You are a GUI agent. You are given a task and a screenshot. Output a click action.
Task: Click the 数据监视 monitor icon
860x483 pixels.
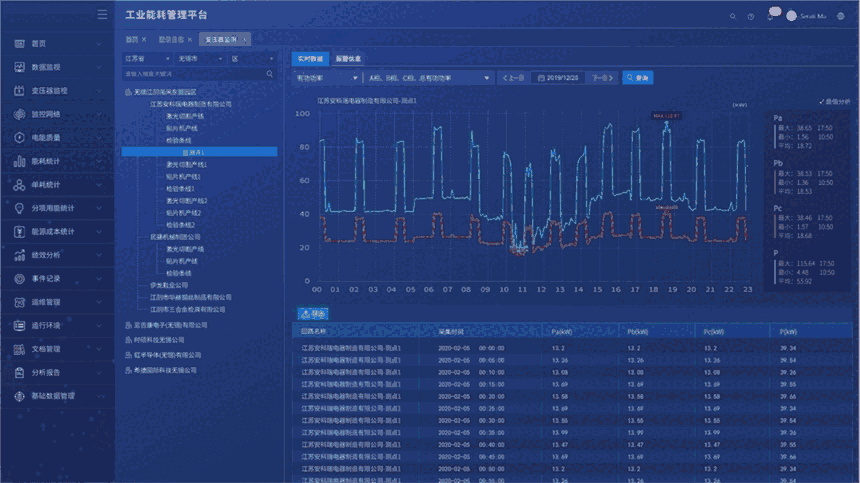[21, 67]
